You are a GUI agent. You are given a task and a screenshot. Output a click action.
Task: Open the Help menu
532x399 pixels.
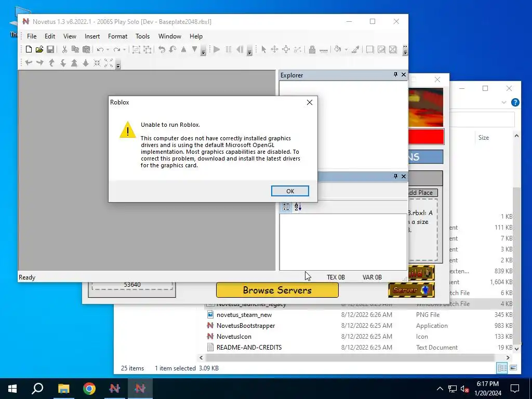click(196, 36)
